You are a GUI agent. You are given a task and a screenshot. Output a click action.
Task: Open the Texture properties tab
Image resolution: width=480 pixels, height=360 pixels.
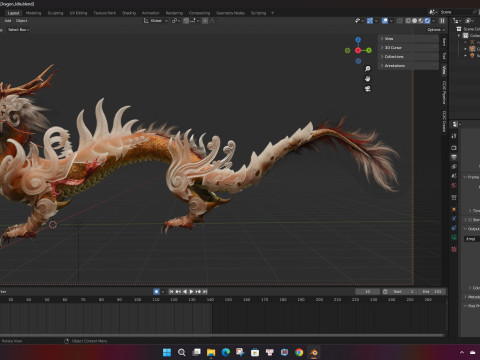point(454,249)
